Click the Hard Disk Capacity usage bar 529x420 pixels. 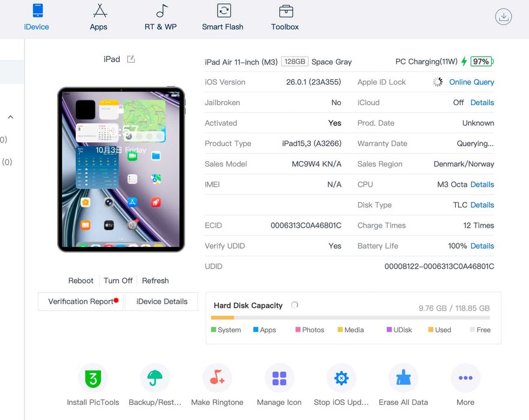point(350,317)
